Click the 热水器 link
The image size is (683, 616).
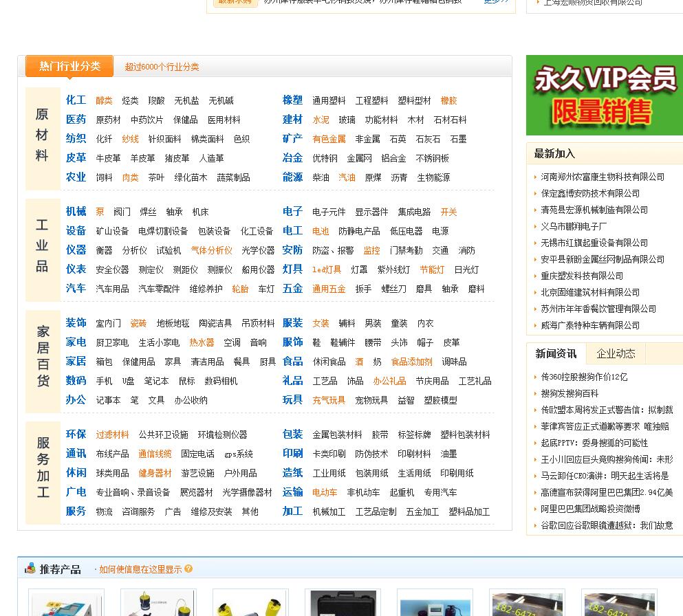coord(202,342)
